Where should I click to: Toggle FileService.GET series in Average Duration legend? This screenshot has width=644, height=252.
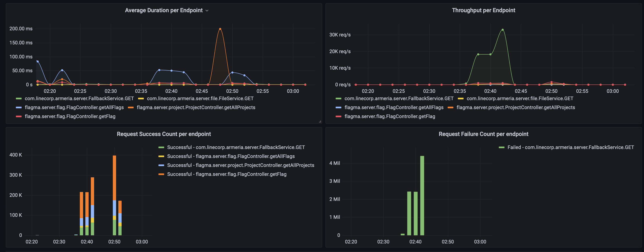tap(200, 98)
